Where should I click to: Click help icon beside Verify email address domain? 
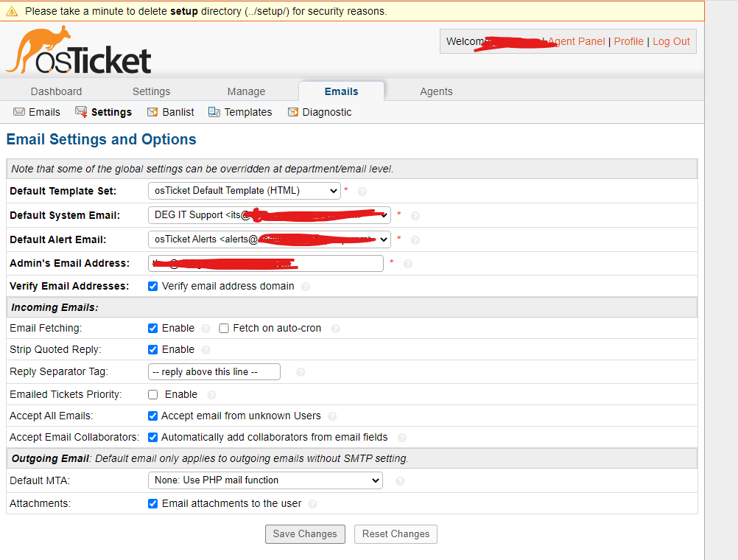306,287
